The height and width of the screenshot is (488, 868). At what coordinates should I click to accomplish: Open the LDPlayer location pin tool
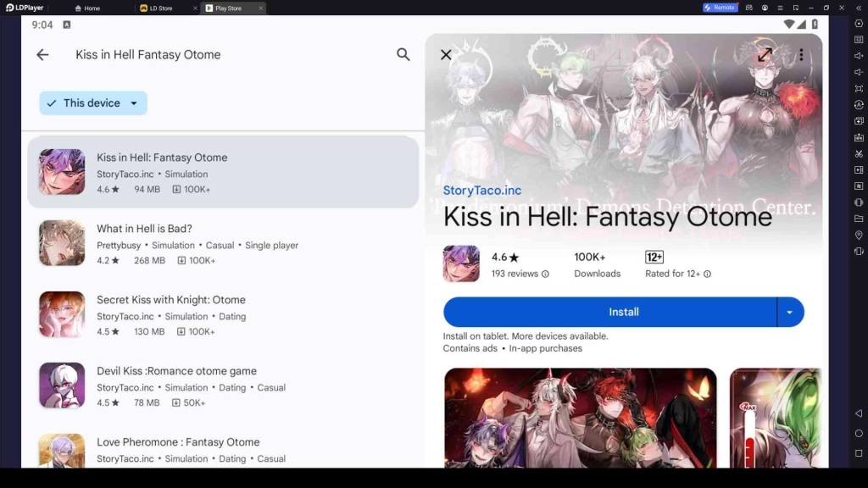pyautogui.click(x=859, y=235)
